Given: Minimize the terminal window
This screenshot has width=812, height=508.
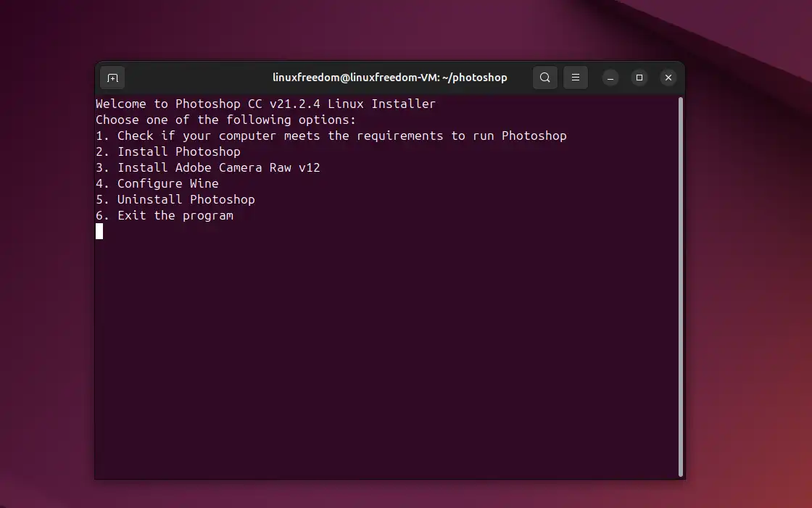Looking at the screenshot, I should 610,78.
